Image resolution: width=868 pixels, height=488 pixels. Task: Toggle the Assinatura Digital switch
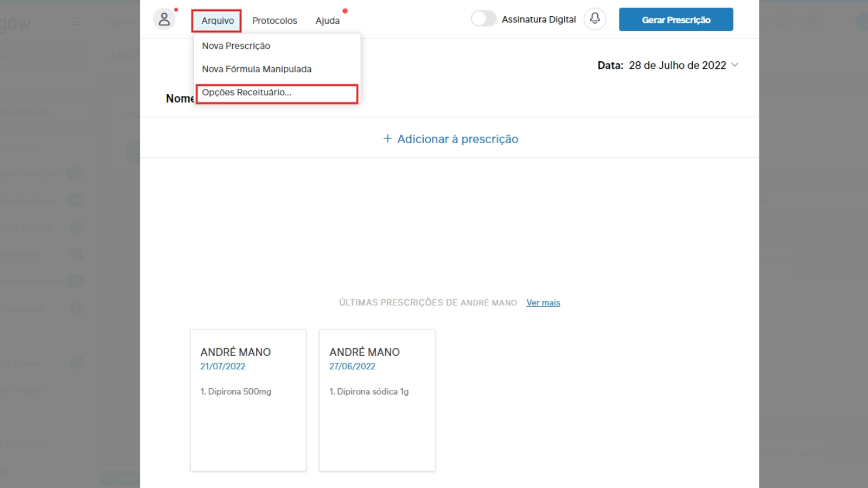click(x=483, y=19)
